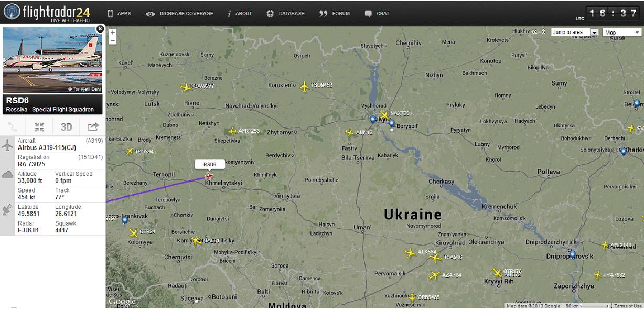
Task: Toggle the flight route path icon
Action: click(x=13, y=127)
